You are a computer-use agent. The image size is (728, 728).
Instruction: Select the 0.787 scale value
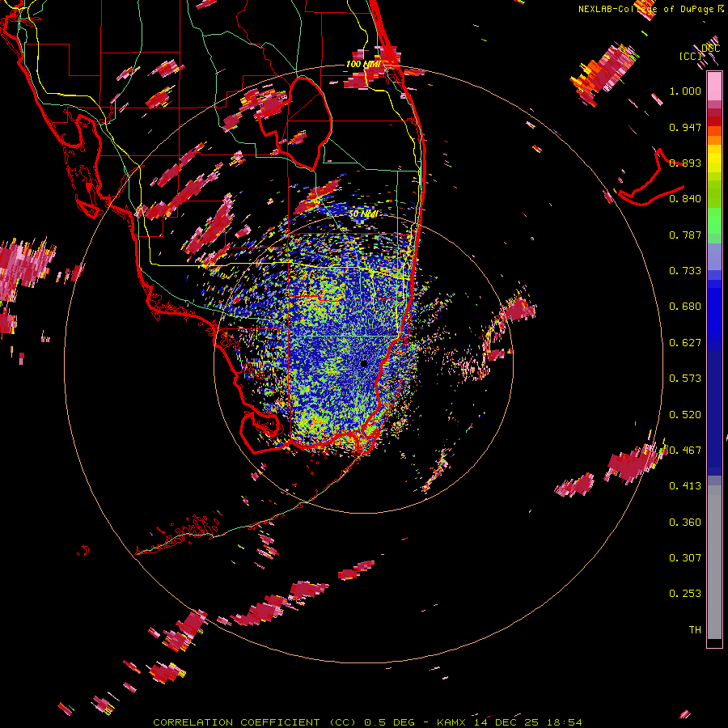coord(685,235)
